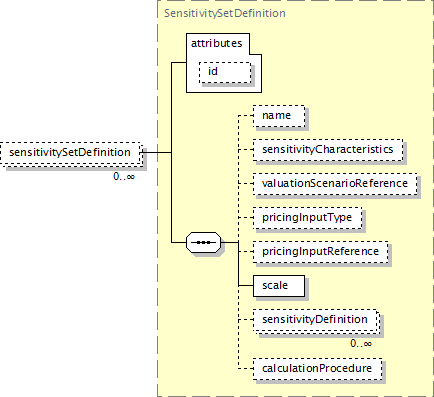Click connector handle right of sensitivitySetDefinition

pos(142,153)
